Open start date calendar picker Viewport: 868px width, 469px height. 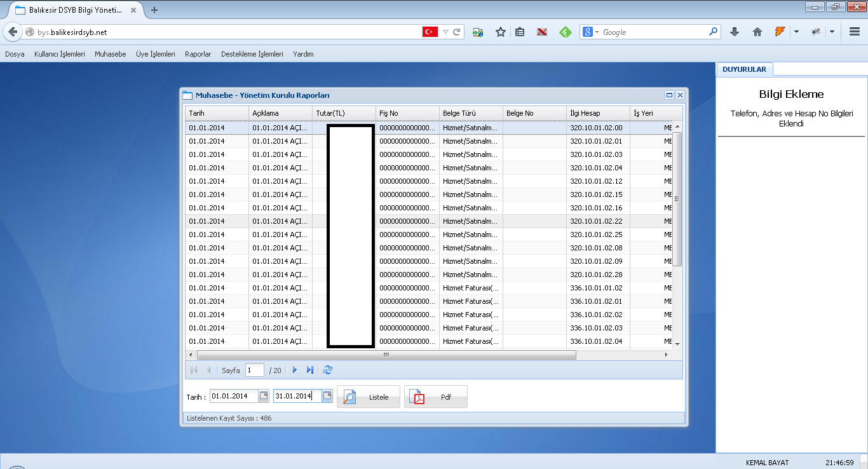point(264,396)
